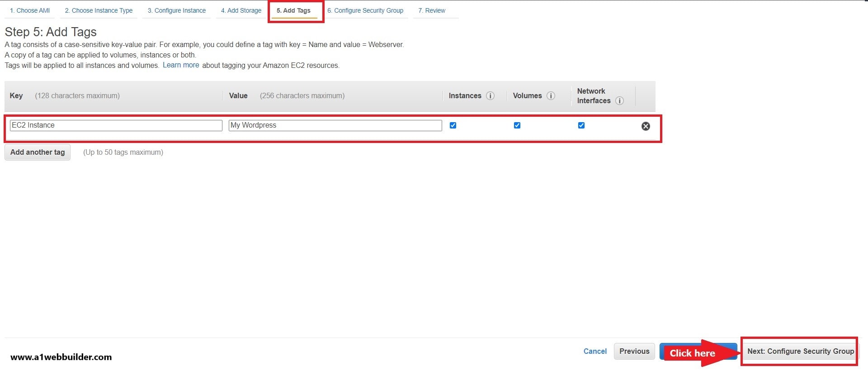This screenshot has height=371, width=868.
Task: Click the Instances column info icon
Action: pyautogui.click(x=490, y=95)
